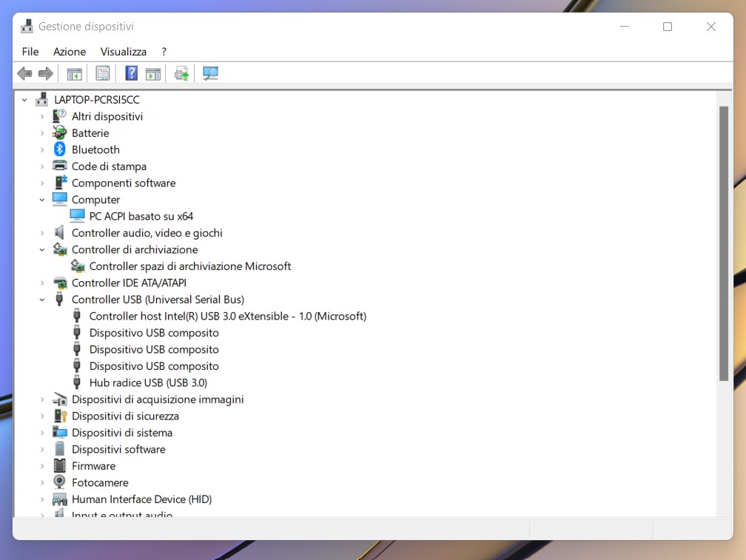This screenshot has height=560, width=746.
Task: Click the Controller IDE ATA/ATAPI icon
Action: click(x=60, y=283)
